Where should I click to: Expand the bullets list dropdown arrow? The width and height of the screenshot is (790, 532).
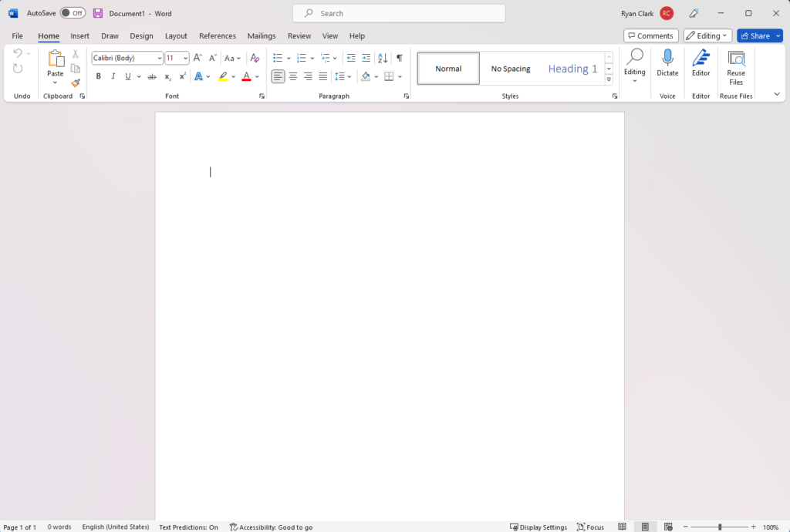(x=289, y=59)
